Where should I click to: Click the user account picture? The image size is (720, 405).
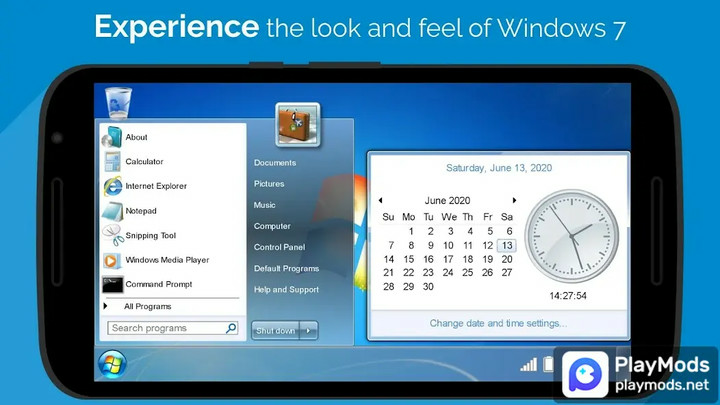click(298, 125)
